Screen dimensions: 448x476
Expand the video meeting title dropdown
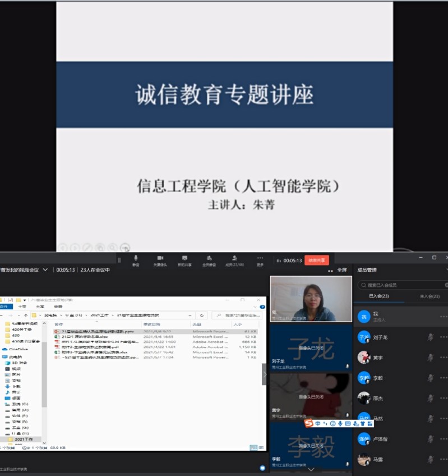[x=45, y=270]
